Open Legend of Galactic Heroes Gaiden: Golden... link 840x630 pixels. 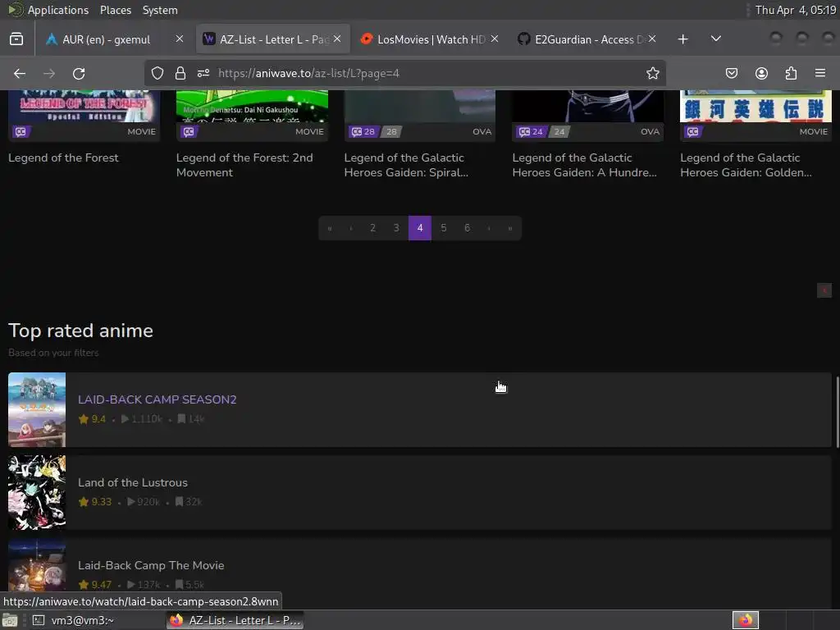tap(746, 165)
